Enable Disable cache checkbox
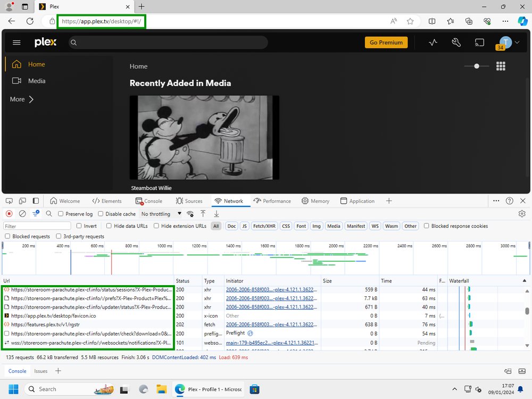 click(x=101, y=214)
